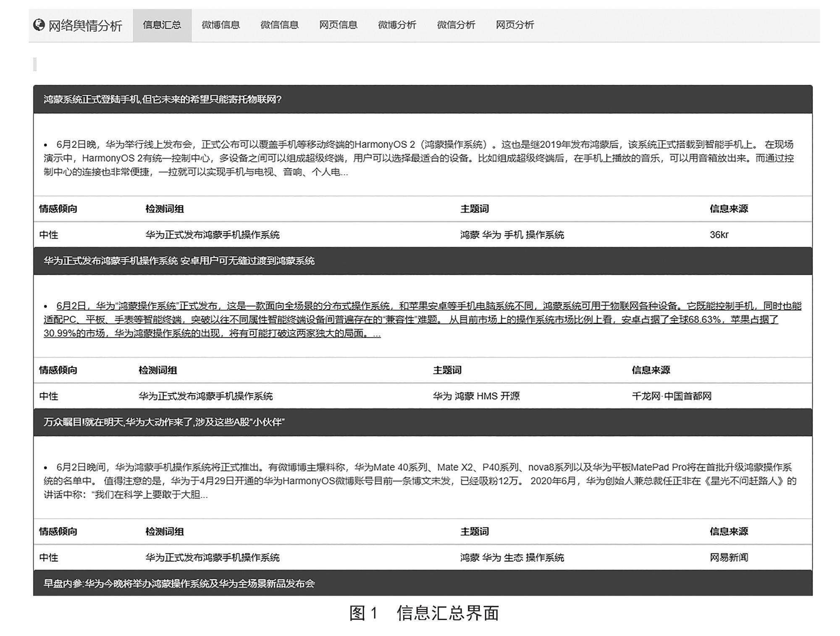Viewport: 840px width, 636px height.
Task: Switch to the 微信分析 tab
Action: (456, 25)
